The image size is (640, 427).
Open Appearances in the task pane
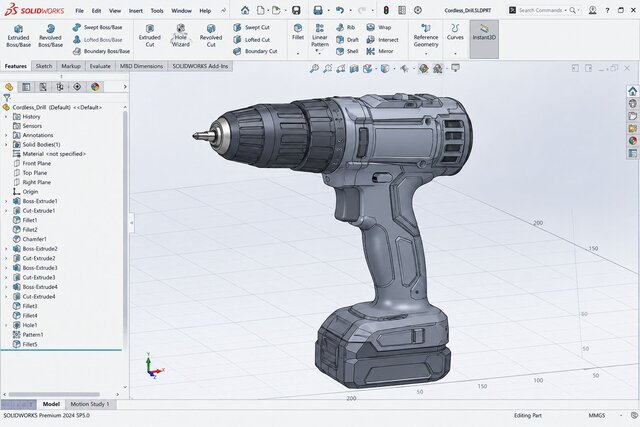pyautogui.click(x=633, y=141)
